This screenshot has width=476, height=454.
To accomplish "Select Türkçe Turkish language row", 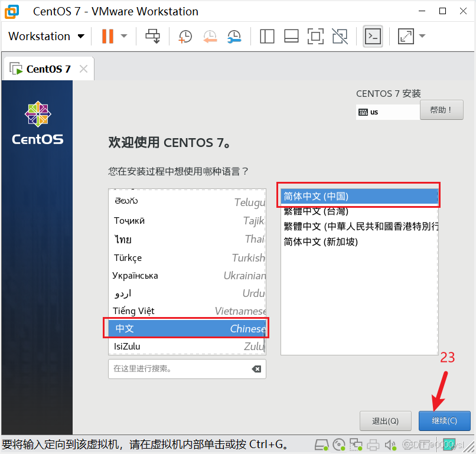I will (187, 257).
